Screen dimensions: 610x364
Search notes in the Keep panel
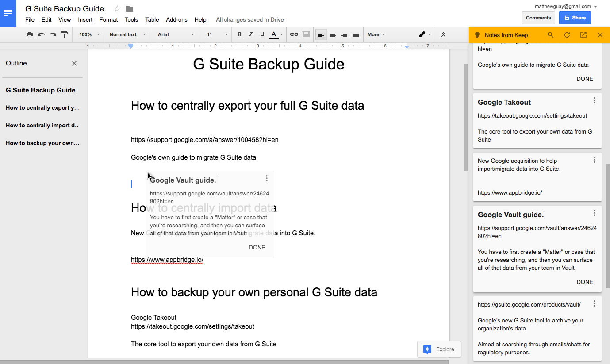550,35
